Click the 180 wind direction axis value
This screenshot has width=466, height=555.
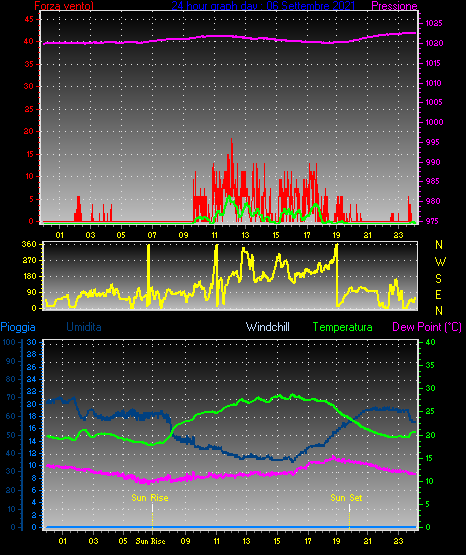[29, 276]
